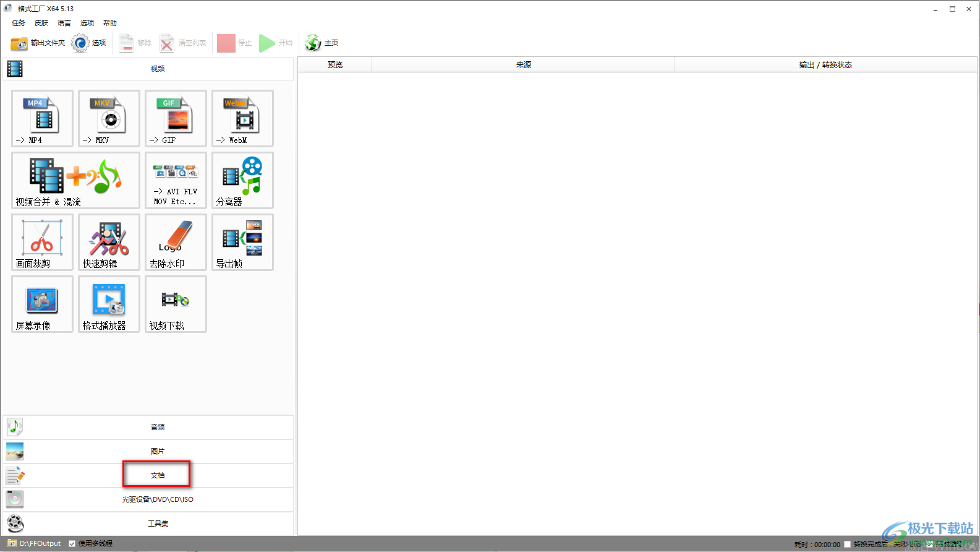Viewport: 980px width, 552px height.
Task: Click the 清空列表 clear list button
Action: 183,43
